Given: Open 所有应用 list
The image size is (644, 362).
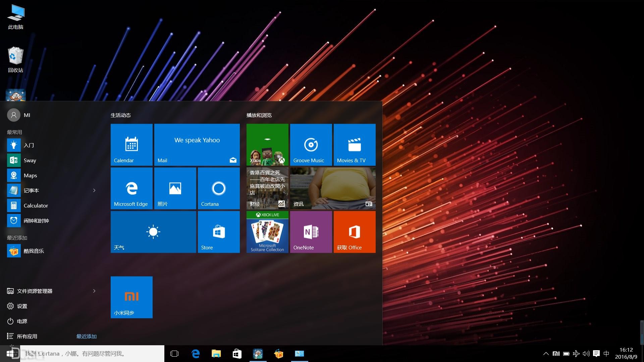Looking at the screenshot, I should point(27,336).
